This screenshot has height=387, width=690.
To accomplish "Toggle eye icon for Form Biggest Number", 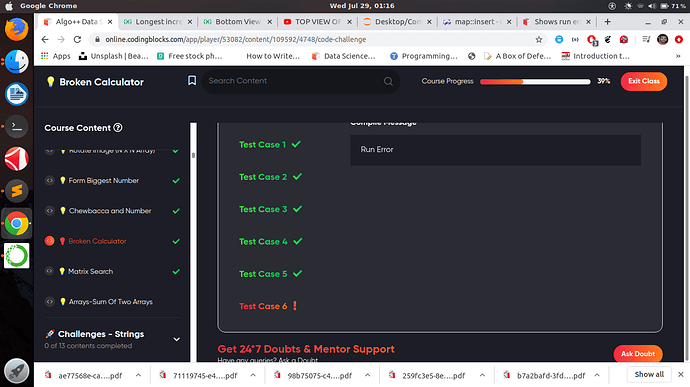I will 50,181.
